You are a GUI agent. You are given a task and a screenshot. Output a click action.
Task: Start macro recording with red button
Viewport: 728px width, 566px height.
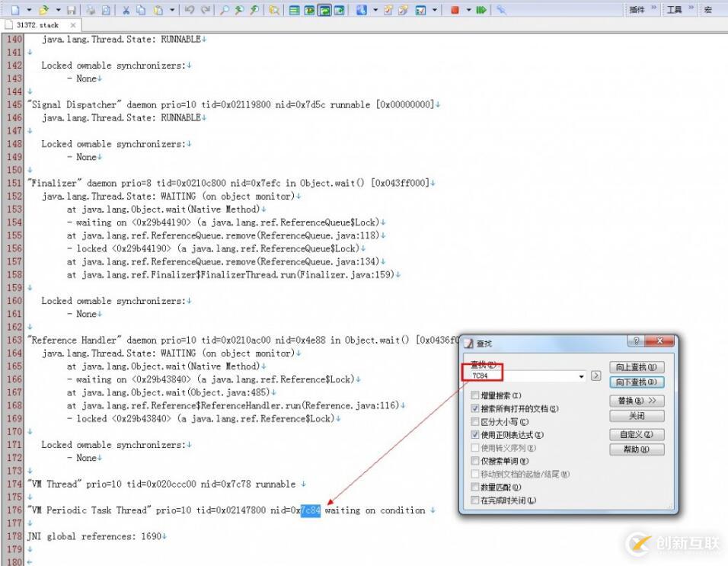point(455,10)
